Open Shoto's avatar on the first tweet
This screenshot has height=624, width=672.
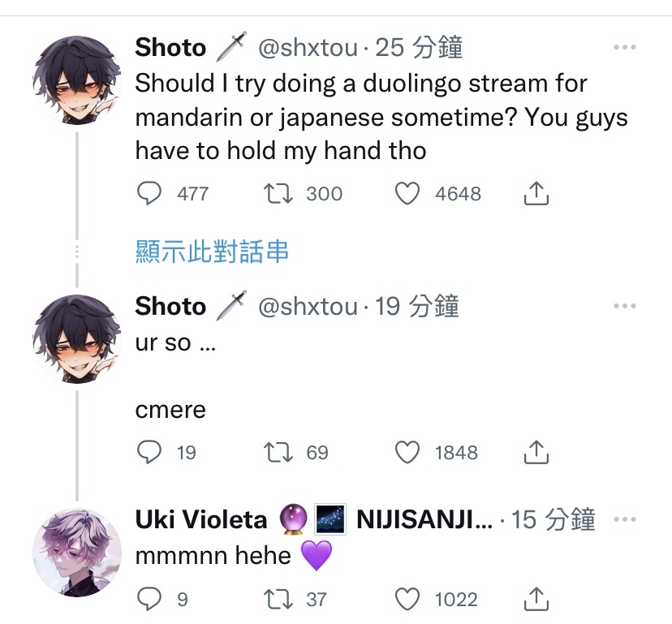pos(77,80)
